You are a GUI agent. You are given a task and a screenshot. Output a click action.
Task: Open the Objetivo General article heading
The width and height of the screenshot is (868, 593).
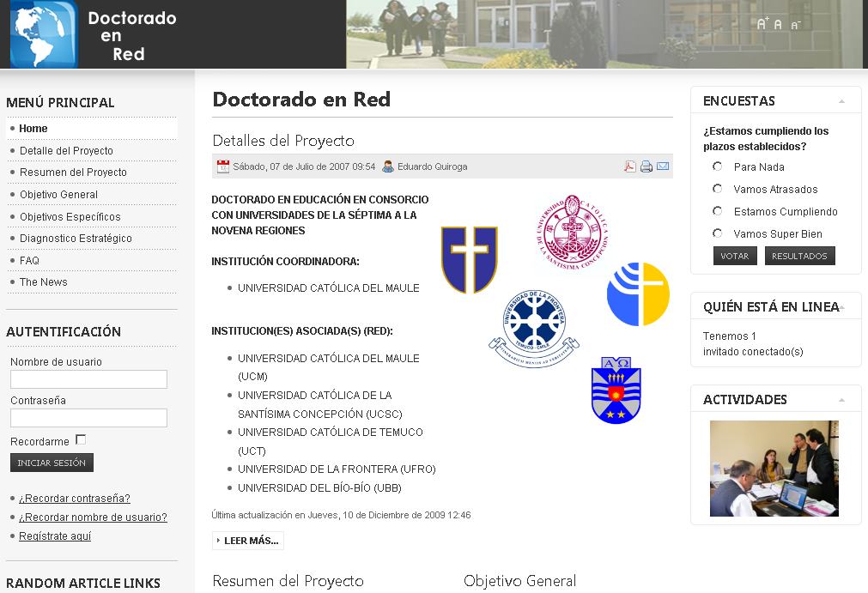click(x=519, y=581)
